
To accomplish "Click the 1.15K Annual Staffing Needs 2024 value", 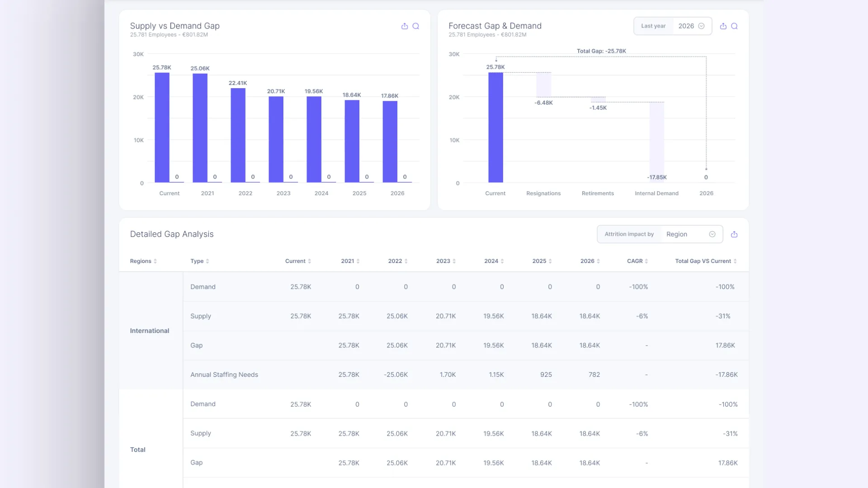I will pos(496,375).
